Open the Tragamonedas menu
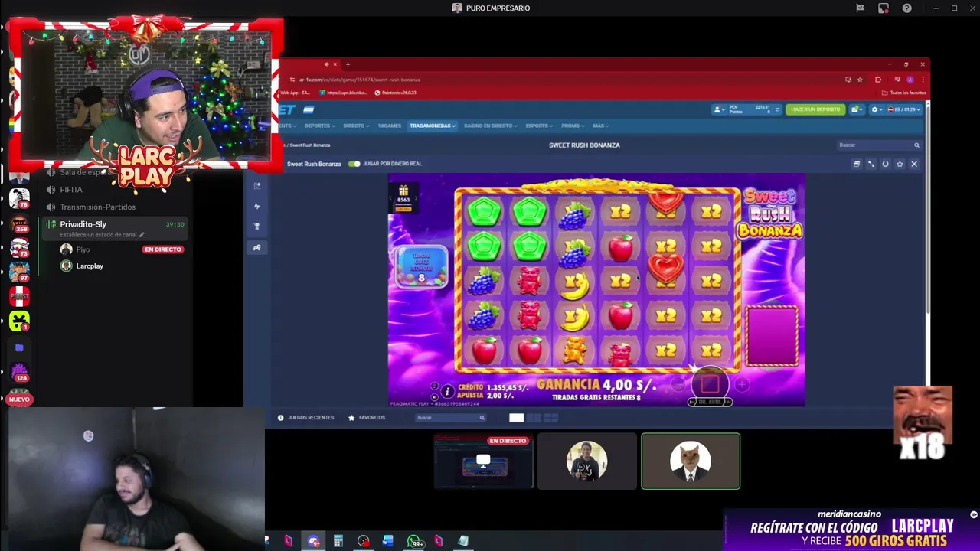The width and height of the screenshot is (980, 551). point(432,126)
